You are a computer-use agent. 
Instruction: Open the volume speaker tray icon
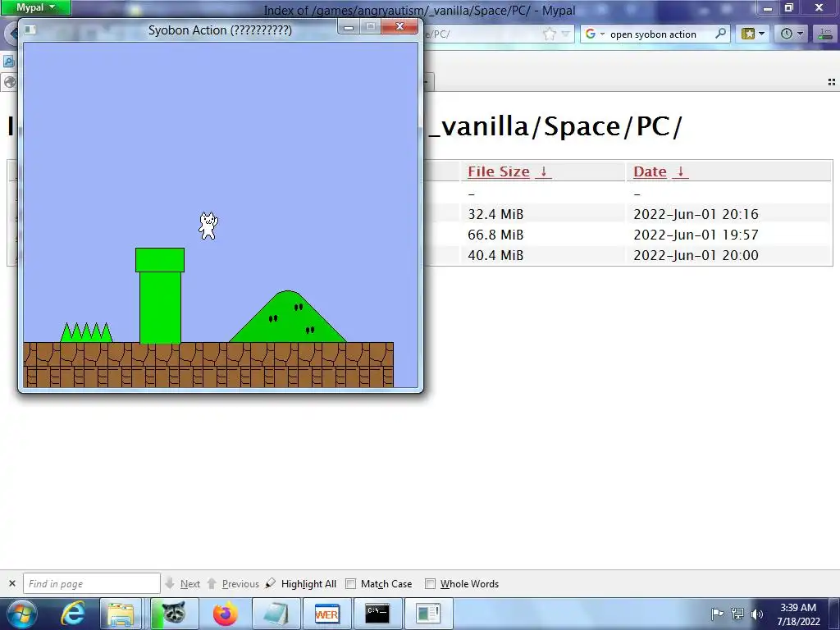click(757, 614)
